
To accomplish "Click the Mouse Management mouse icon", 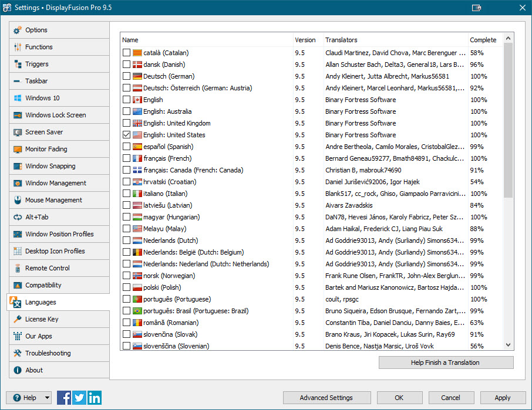I will point(18,200).
